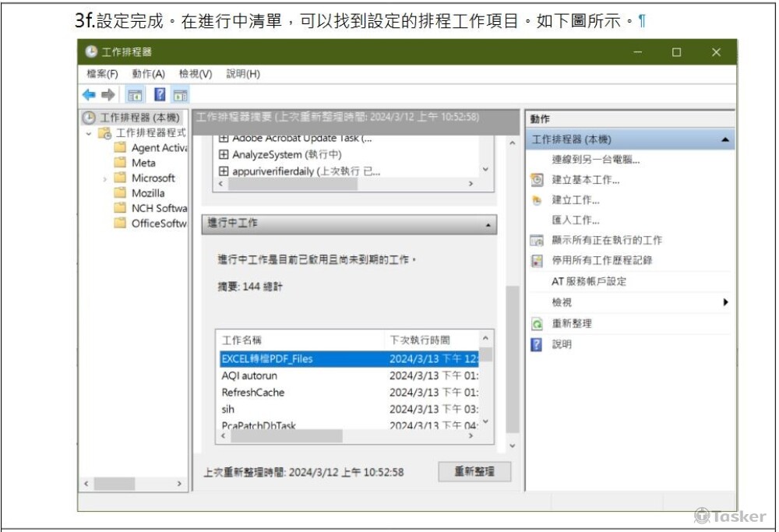Toggle the action pane visibility toolbar icon

(x=180, y=95)
